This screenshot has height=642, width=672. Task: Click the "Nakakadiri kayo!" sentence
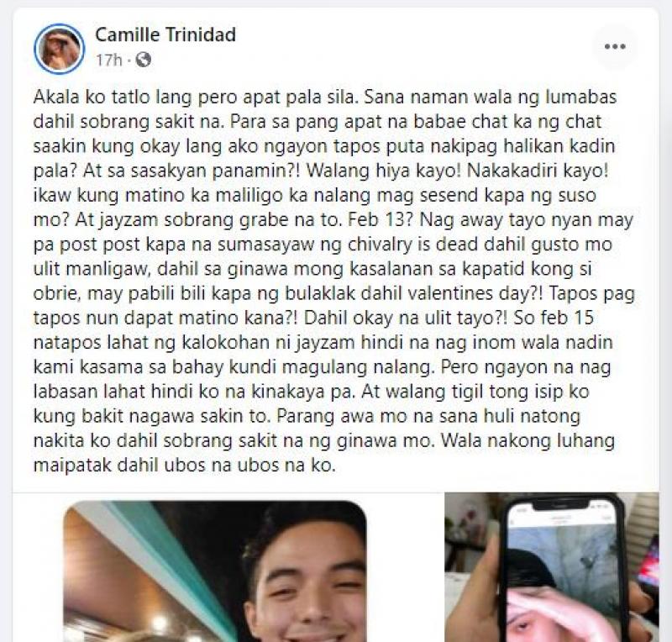pos(538,171)
